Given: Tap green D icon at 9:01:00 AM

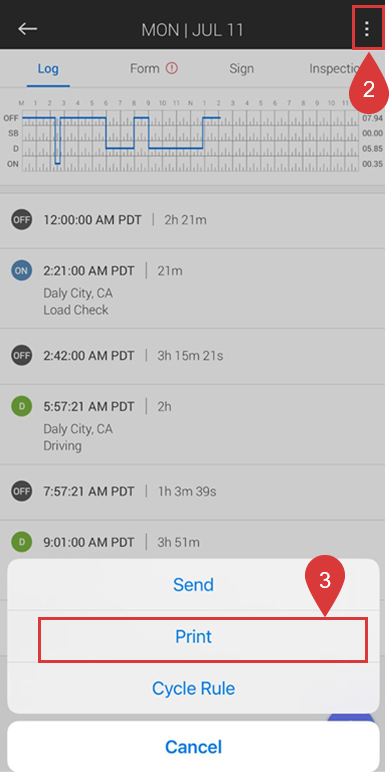Looking at the screenshot, I should (22, 542).
